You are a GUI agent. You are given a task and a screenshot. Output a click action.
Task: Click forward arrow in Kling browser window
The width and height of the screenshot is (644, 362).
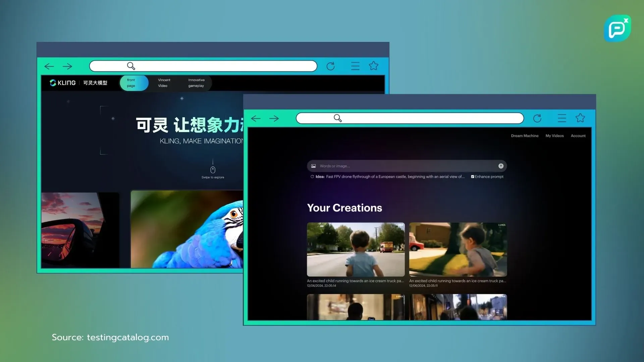click(67, 66)
